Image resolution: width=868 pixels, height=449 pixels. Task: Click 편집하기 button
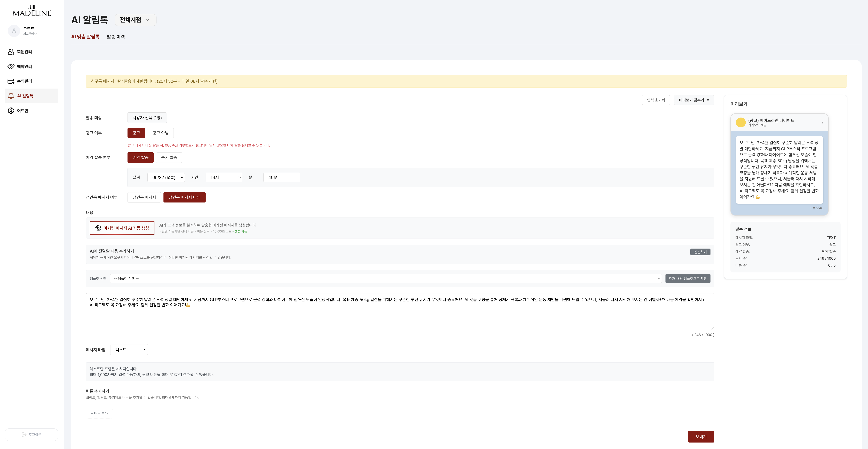(700, 252)
